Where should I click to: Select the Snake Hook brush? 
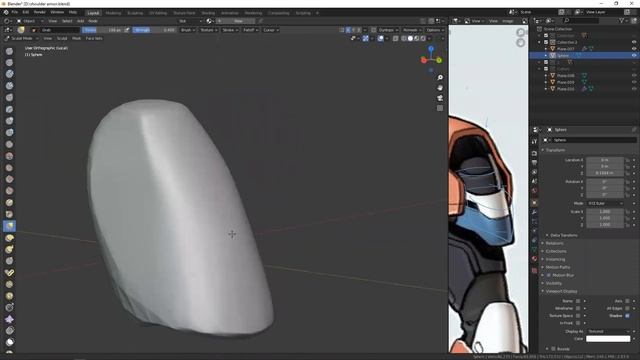point(9,249)
